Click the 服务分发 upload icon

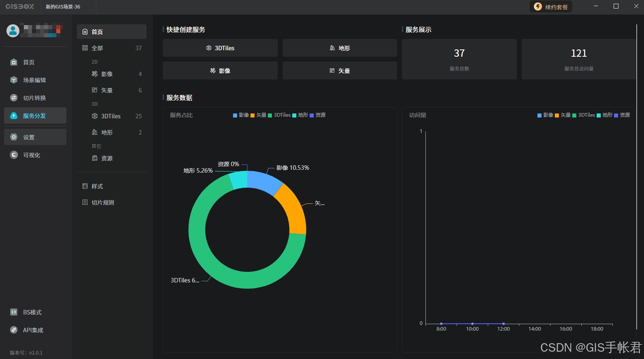[x=14, y=115]
